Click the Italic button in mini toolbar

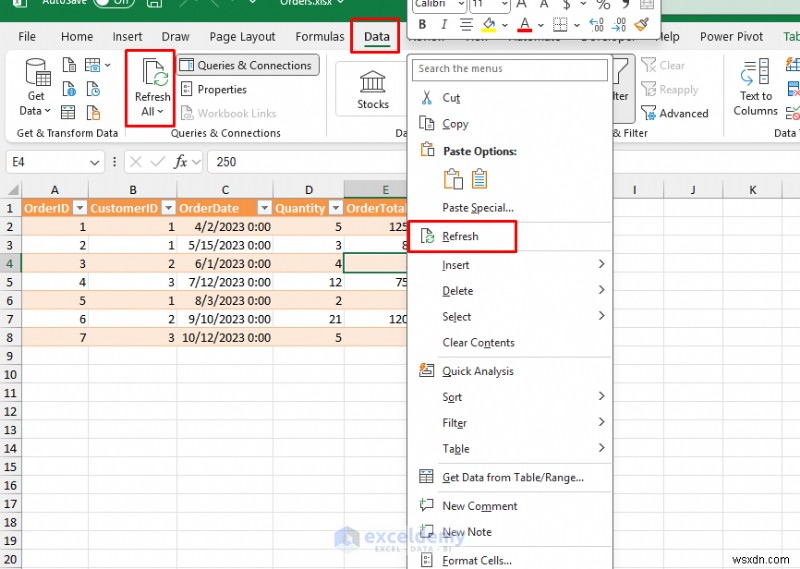point(444,24)
